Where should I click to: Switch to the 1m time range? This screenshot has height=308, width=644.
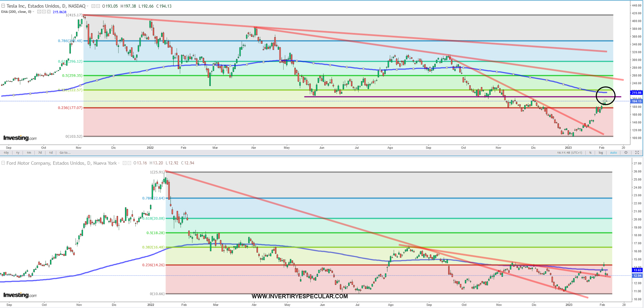29,153
